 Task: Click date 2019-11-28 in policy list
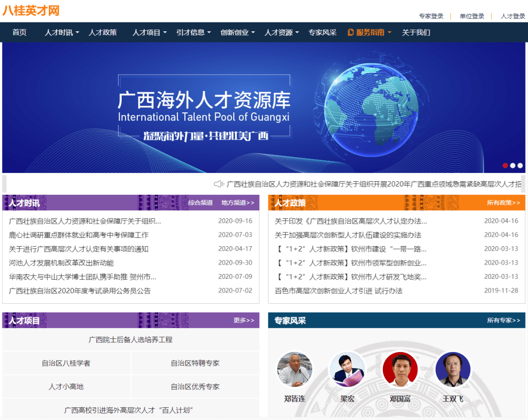click(x=501, y=291)
